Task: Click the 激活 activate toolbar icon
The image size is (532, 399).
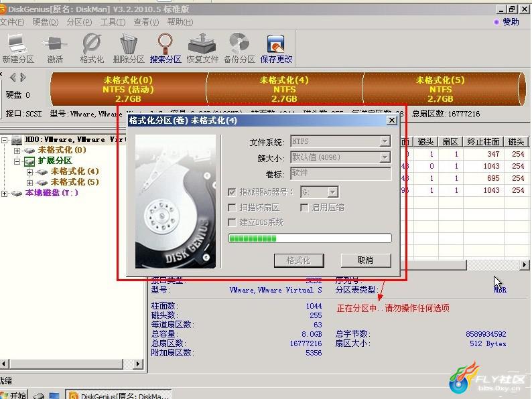Action: (x=55, y=48)
